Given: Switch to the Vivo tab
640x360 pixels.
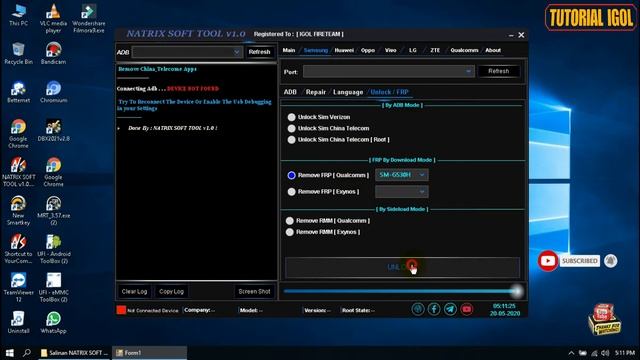Looking at the screenshot, I should tap(391, 50).
